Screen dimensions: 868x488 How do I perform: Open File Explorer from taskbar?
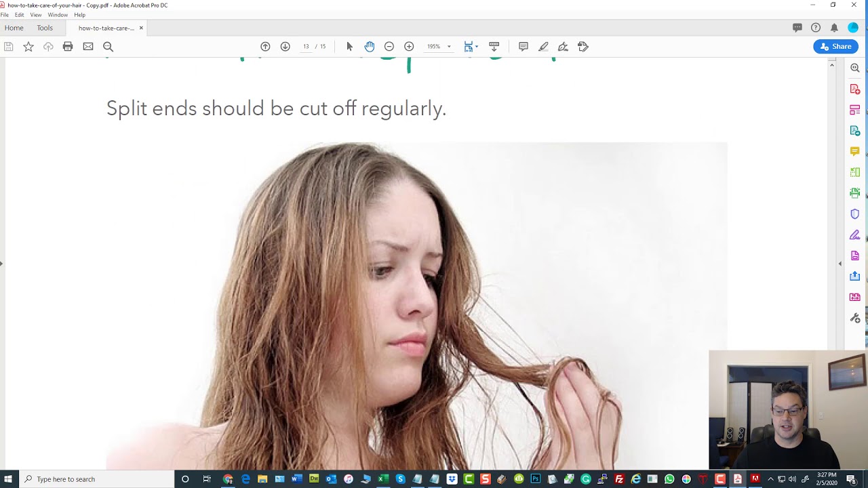click(262, 479)
